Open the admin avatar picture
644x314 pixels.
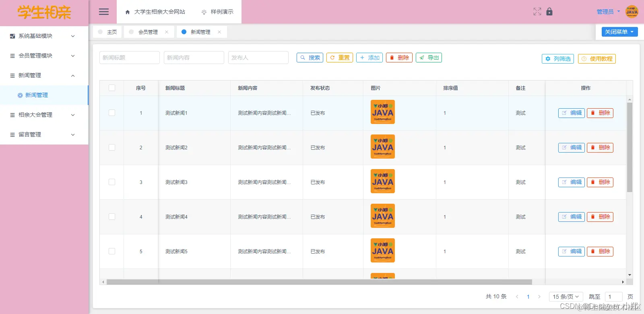point(632,12)
